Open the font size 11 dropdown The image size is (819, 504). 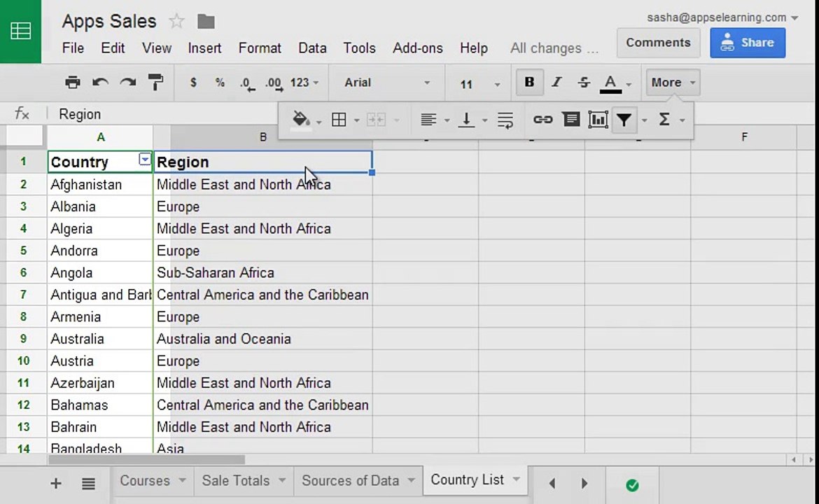(479, 83)
